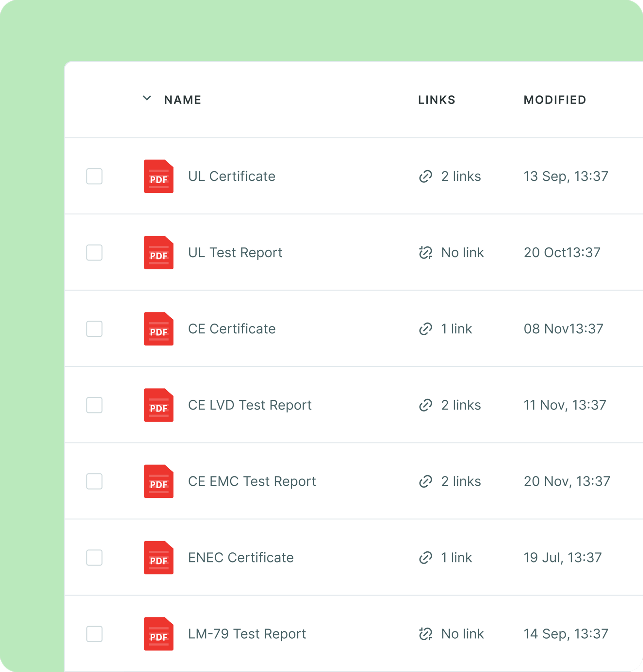Click "1 link" for CE Certificate
The height and width of the screenshot is (672, 643).
coord(456,329)
